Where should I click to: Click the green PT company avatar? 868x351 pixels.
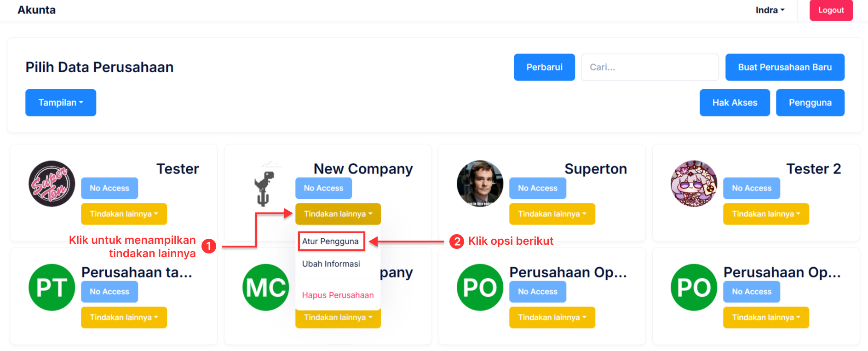tap(52, 287)
